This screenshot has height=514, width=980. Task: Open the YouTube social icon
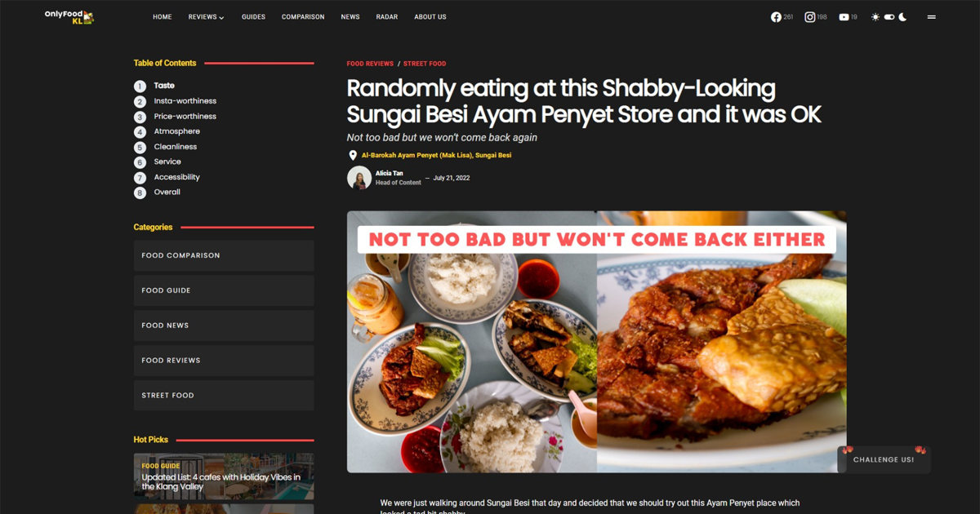click(844, 17)
